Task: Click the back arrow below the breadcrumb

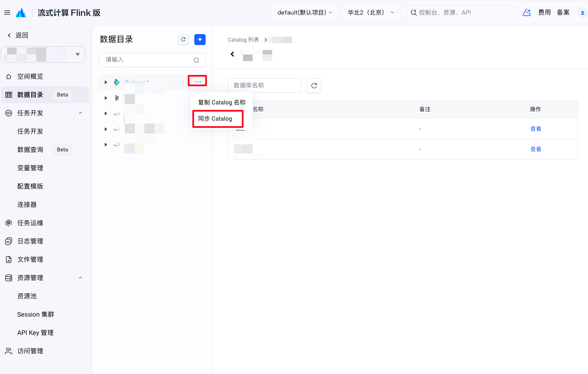Action: point(232,54)
